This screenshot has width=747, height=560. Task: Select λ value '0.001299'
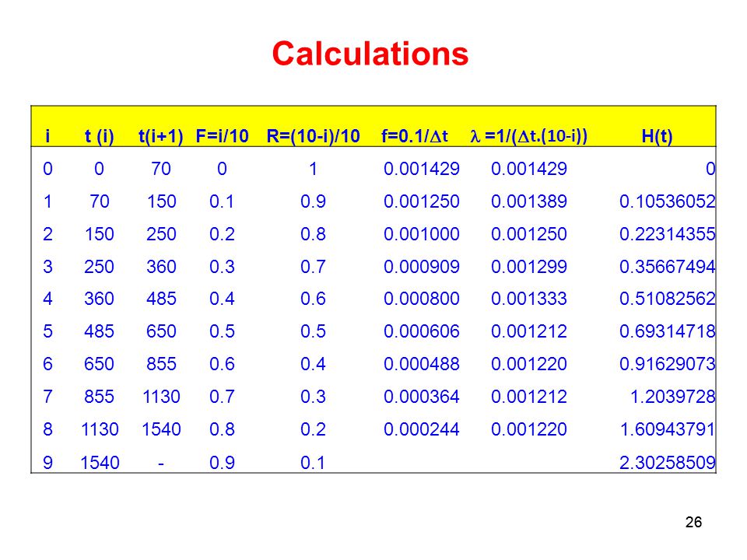[529, 266]
